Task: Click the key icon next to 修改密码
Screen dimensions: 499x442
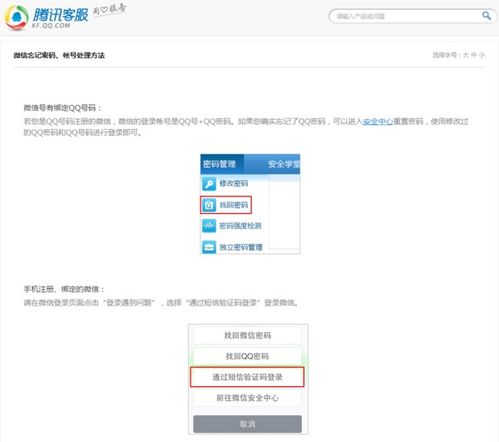Action: (x=209, y=184)
